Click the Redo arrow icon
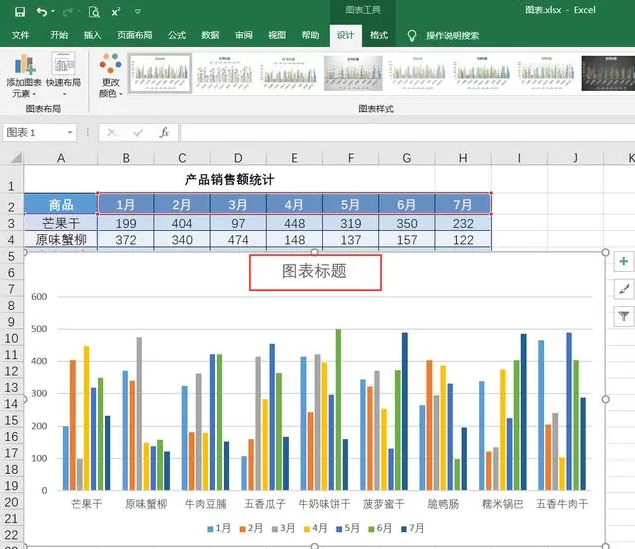The image size is (635, 549). pos(68,12)
